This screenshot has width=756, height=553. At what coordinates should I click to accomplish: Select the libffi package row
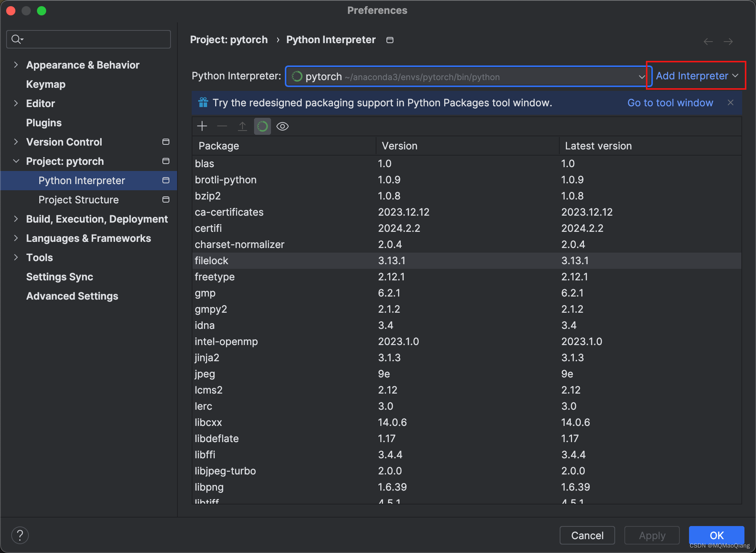pos(467,455)
